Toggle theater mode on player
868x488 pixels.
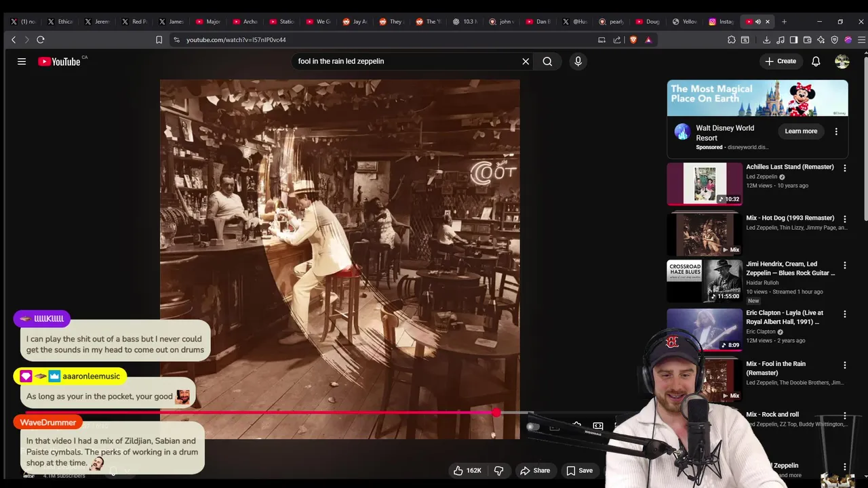click(x=598, y=426)
